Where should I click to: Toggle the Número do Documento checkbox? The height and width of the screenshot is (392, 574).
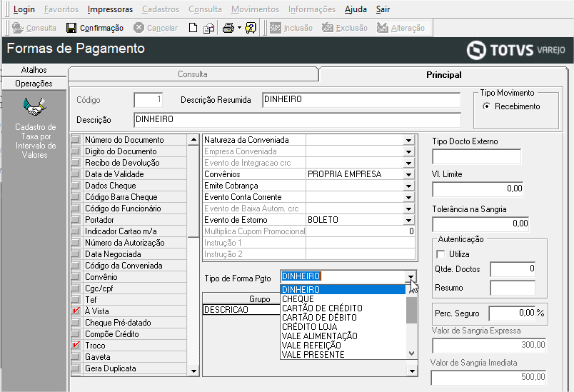(x=76, y=139)
